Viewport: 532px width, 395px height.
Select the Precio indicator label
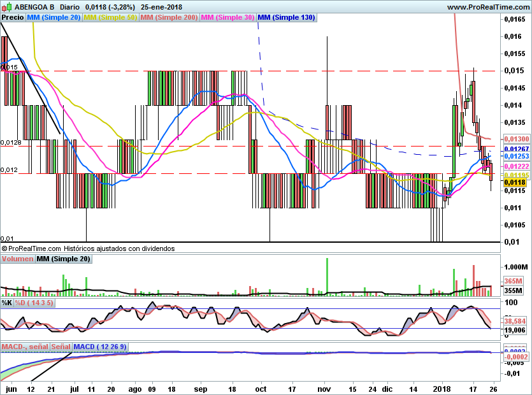pyautogui.click(x=13, y=17)
